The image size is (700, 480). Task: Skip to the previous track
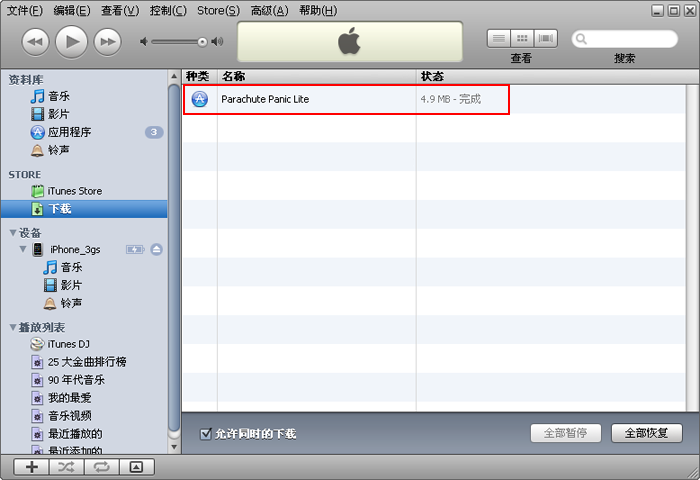click(35, 41)
